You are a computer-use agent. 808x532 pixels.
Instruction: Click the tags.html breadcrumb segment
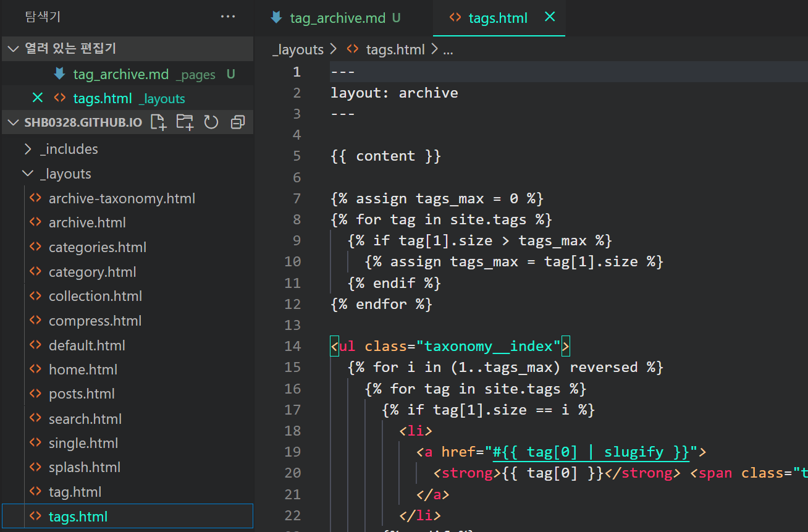pyautogui.click(x=395, y=50)
